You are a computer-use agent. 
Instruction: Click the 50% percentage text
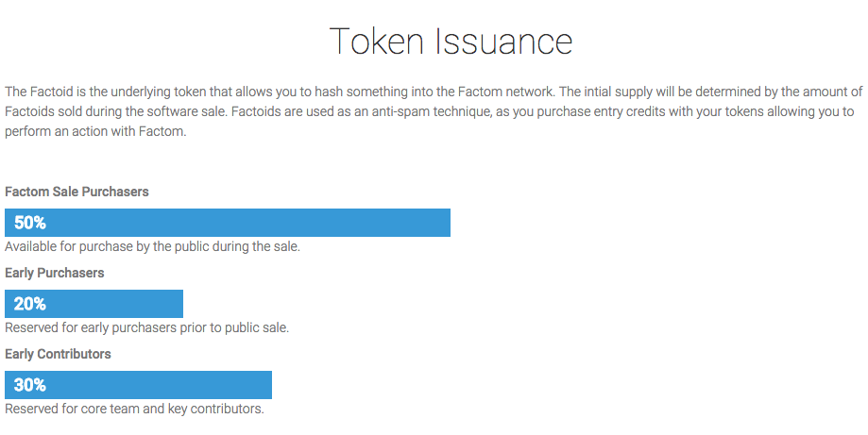(30, 223)
